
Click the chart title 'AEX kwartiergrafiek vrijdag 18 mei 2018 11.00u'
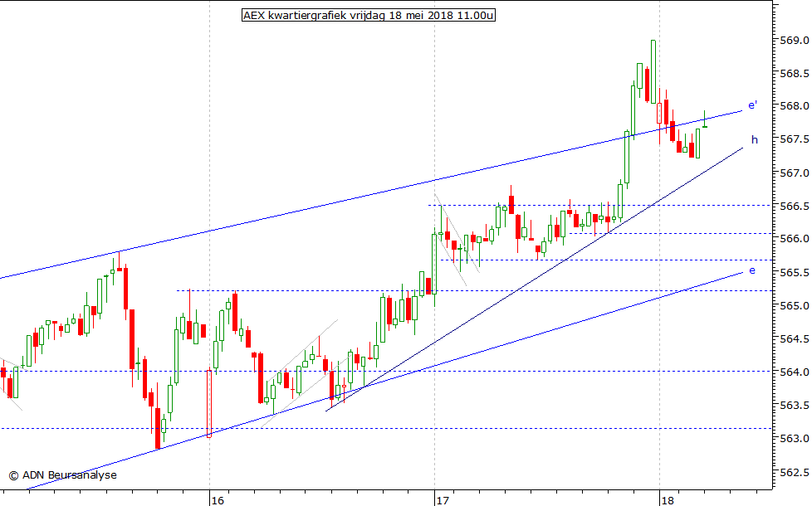click(x=368, y=15)
